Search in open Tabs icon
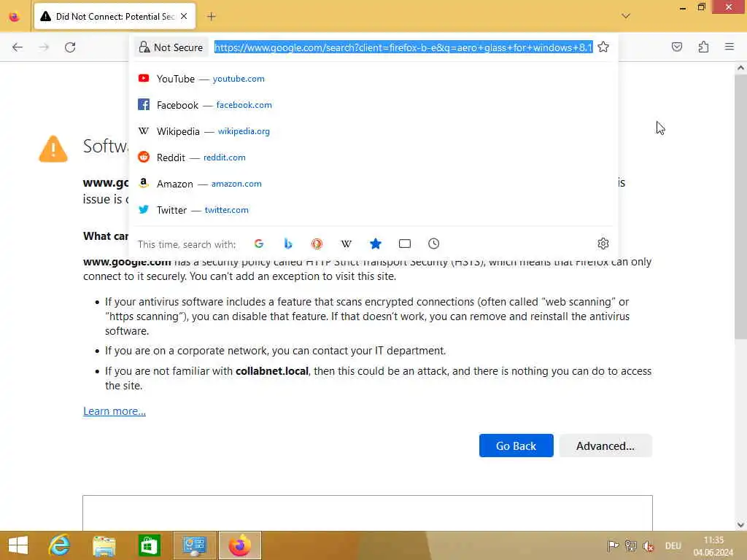 pos(404,244)
